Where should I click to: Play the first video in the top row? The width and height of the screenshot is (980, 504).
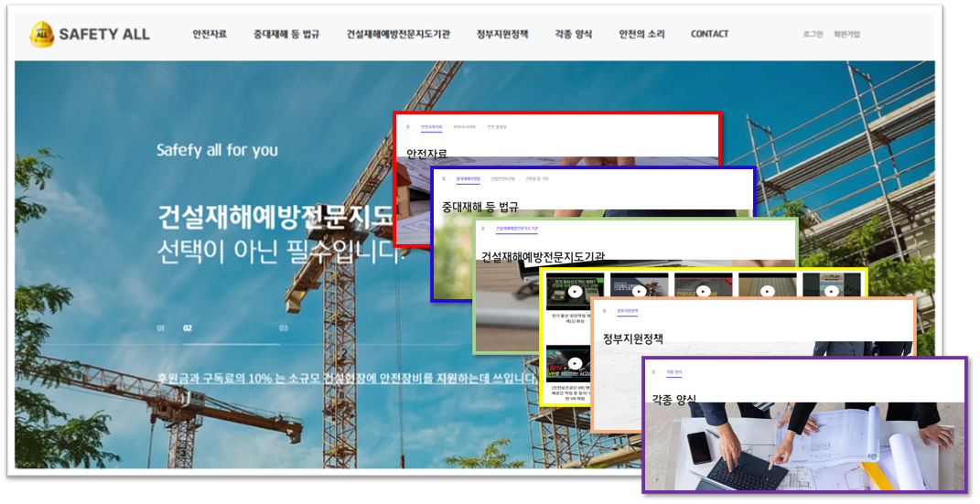(574, 293)
